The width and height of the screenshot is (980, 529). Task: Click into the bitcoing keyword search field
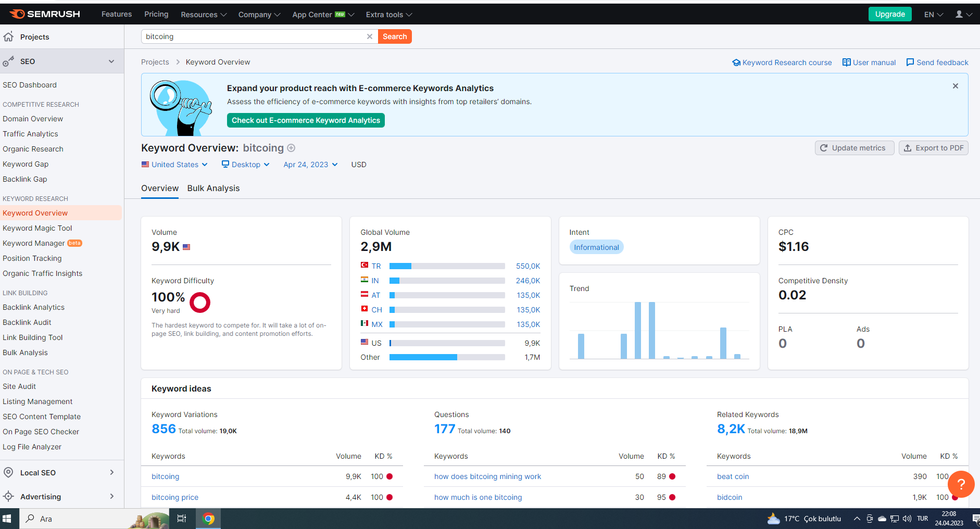coord(254,36)
